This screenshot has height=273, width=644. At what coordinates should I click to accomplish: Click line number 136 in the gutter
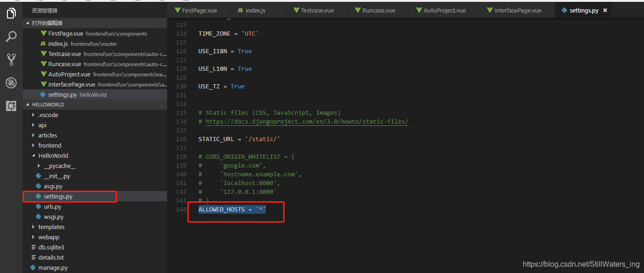pos(181,139)
